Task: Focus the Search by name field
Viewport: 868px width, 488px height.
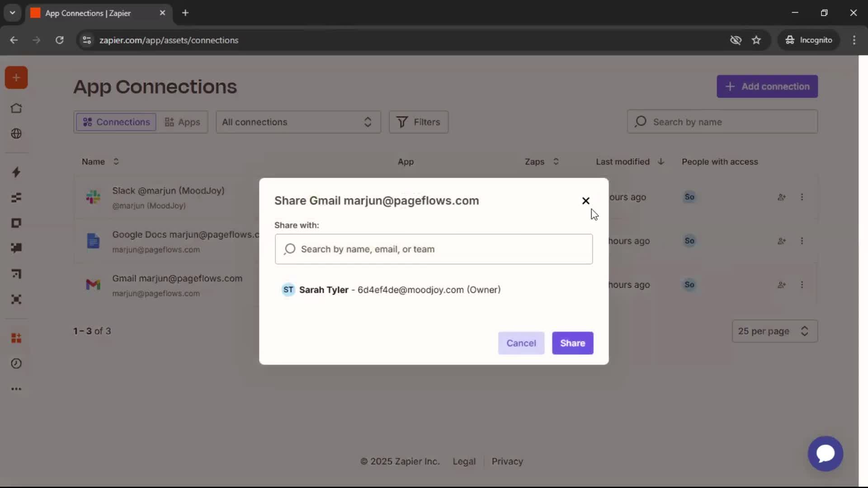Action: pyautogui.click(x=722, y=122)
